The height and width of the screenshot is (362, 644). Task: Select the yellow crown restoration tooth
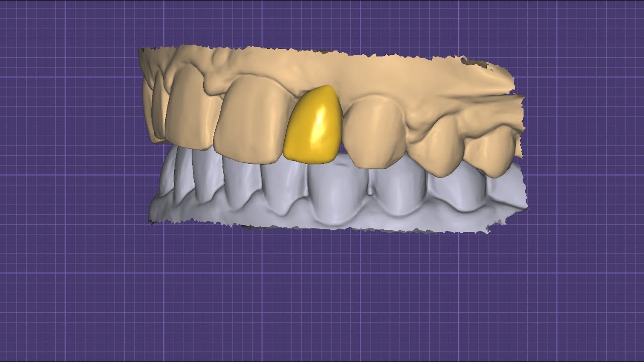tap(313, 126)
